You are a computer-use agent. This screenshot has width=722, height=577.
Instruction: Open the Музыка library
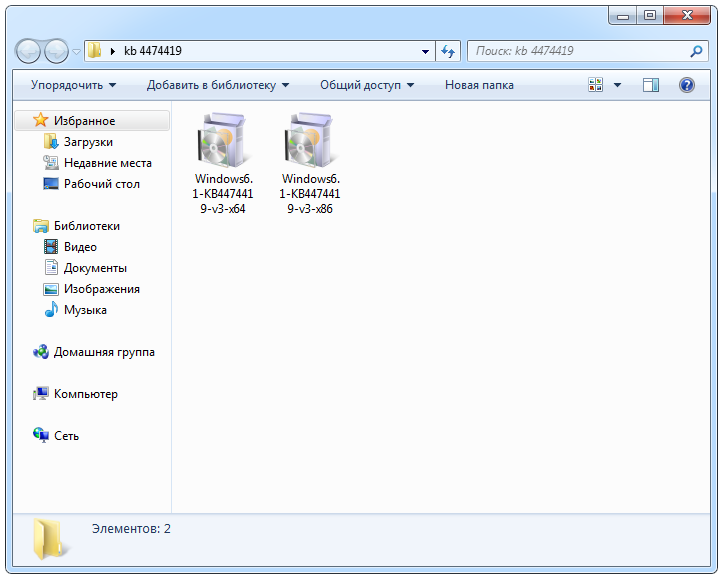tap(85, 310)
